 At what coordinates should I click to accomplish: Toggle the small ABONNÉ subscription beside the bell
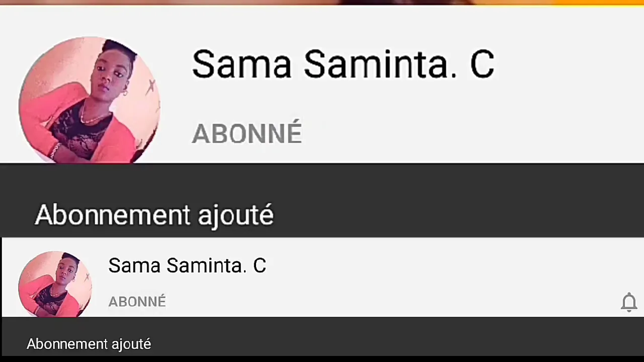point(137,302)
